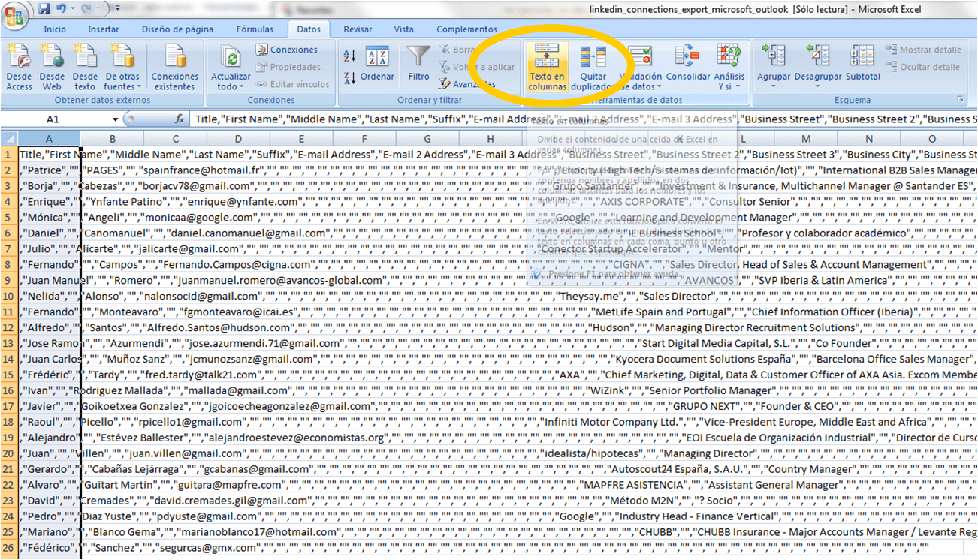This screenshot has height=560, width=978.
Task: Click the Quitar duplicados icon
Action: [593, 58]
